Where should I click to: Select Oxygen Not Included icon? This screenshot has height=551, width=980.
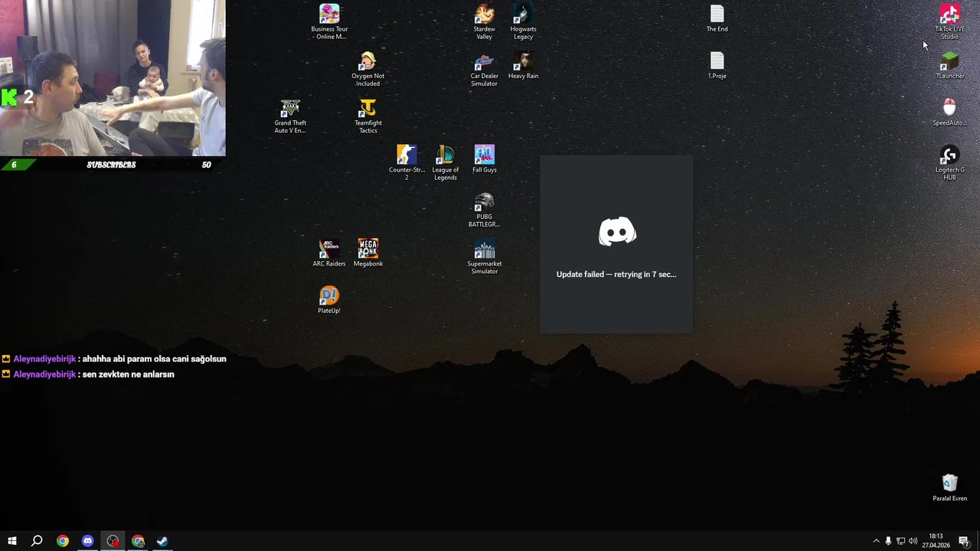coord(367,69)
